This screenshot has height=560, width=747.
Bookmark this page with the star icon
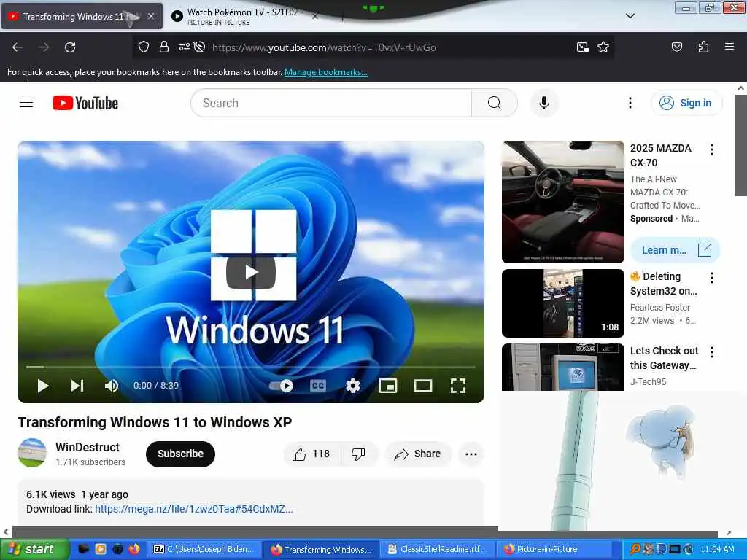click(603, 47)
